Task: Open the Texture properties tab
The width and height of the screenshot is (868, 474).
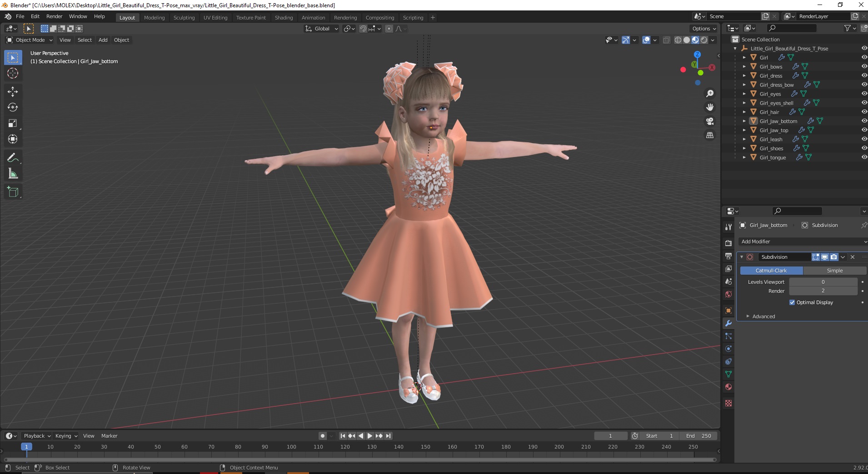Action: pyautogui.click(x=728, y=403)
